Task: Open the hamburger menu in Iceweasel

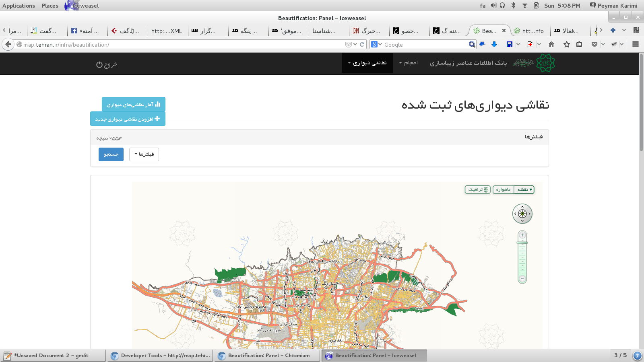Action: coord(636,44)
